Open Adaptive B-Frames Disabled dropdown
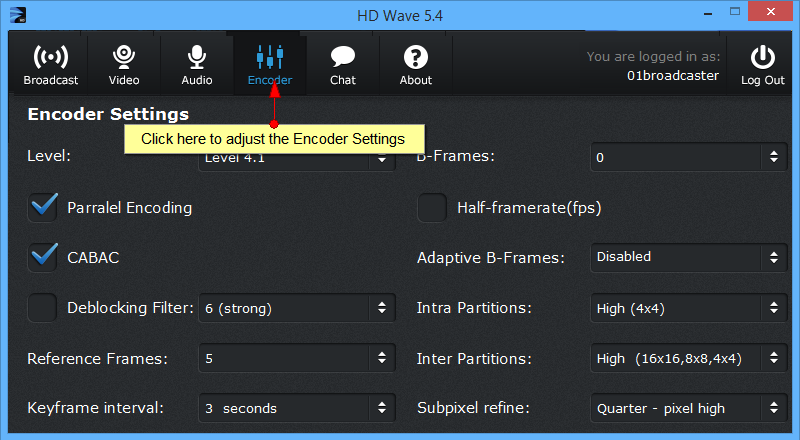 689,257
